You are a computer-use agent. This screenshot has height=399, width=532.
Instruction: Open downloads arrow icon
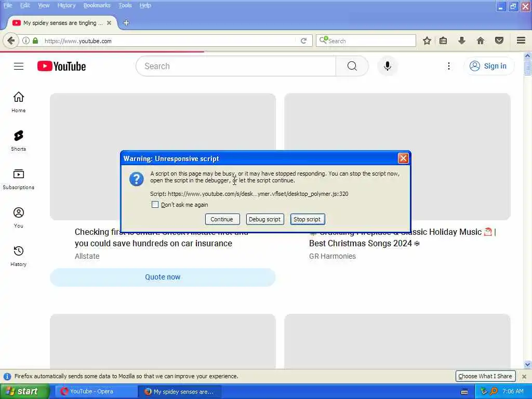click(x=462, y=41)
